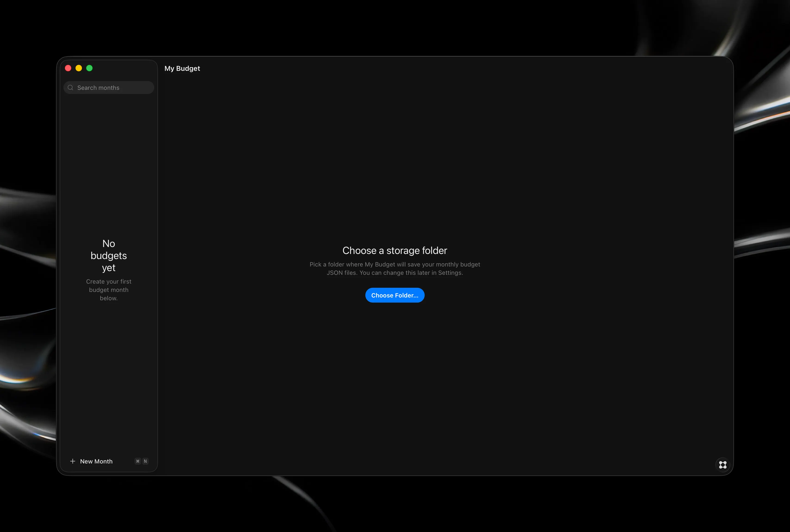Click the N shortcut key badge

145,461
